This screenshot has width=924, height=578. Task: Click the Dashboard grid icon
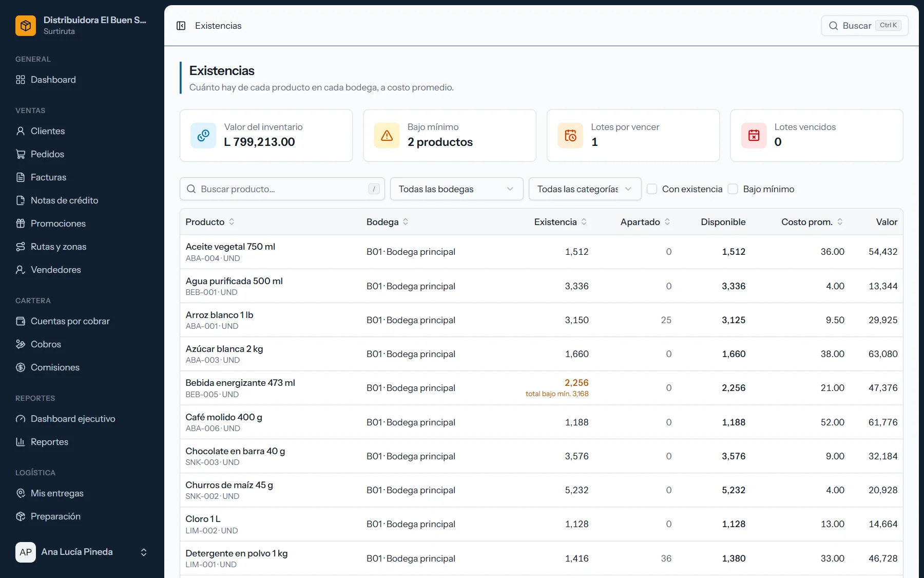[21, 80]
